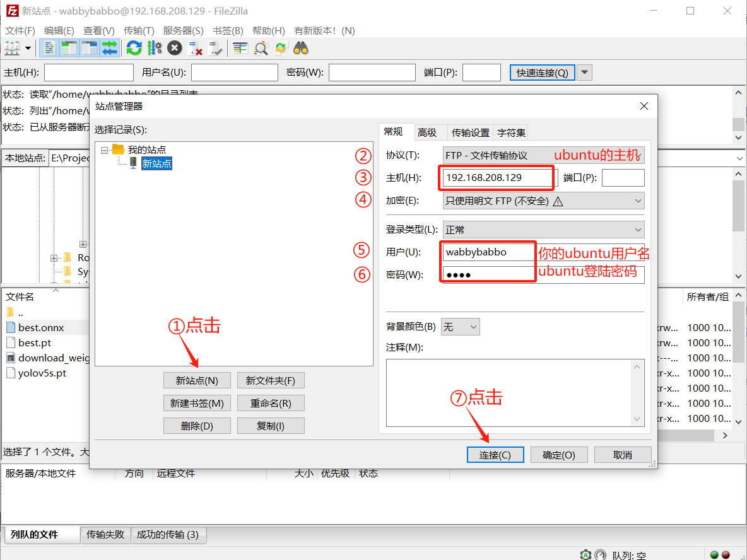Switch to the 成功的传输 (3) tab

(168, 535)
